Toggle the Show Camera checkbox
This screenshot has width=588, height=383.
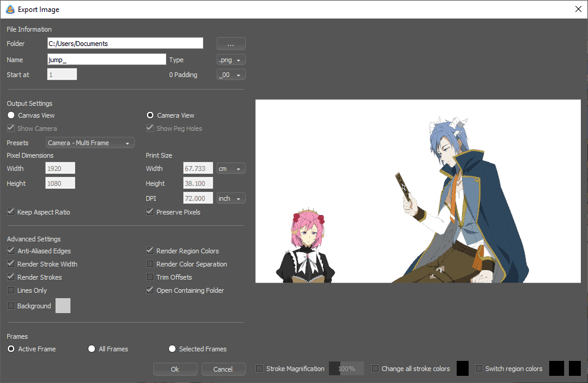point(11,128)
